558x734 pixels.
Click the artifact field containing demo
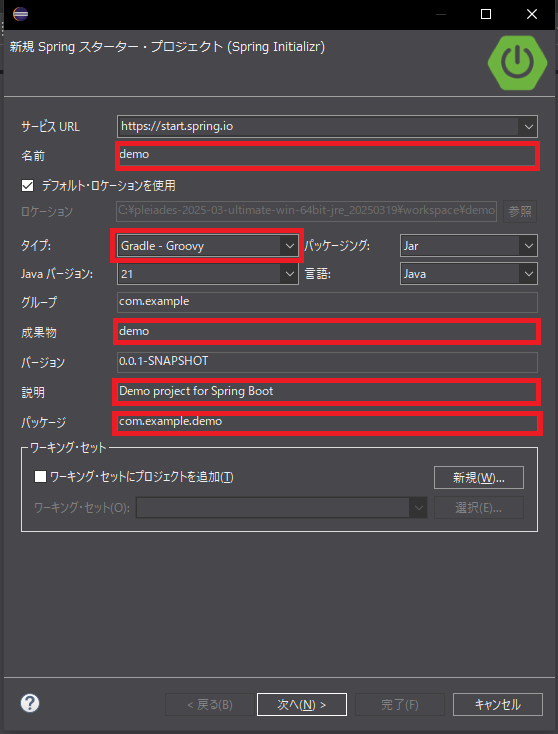pos(327,332)
